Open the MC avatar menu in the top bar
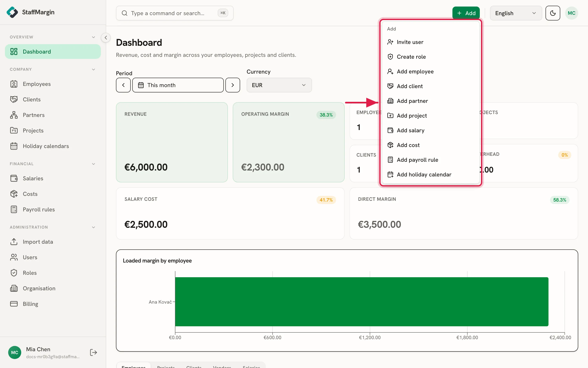 (x=571, y=13)
